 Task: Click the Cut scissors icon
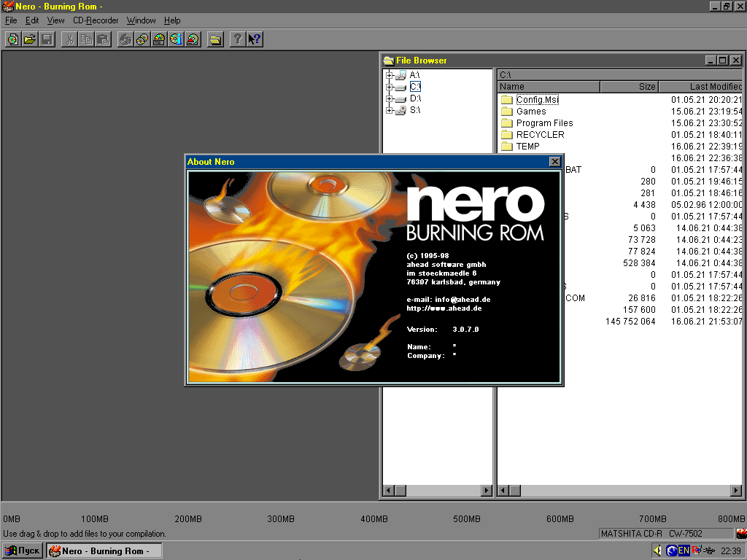(x=69, y=39)
